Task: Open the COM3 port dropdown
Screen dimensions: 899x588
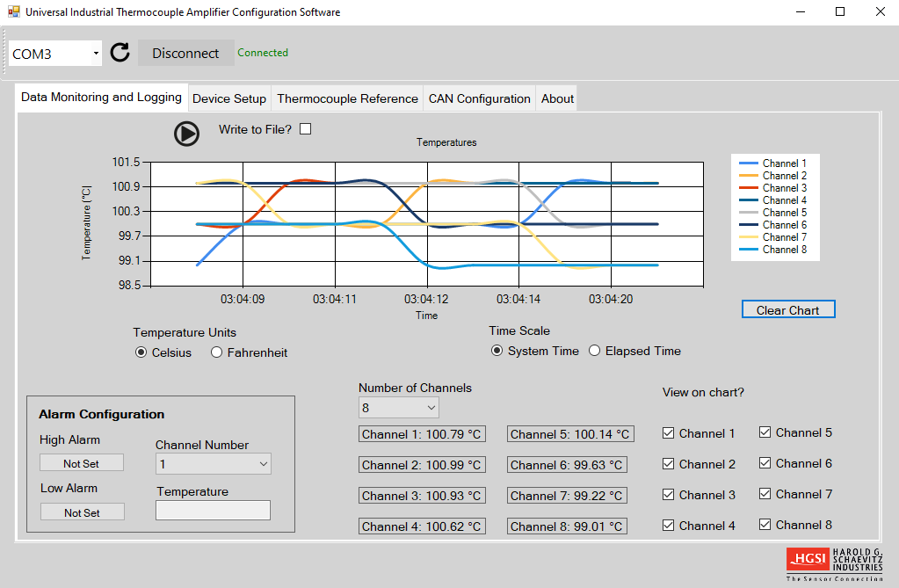Action: click(x=56, y=54)
